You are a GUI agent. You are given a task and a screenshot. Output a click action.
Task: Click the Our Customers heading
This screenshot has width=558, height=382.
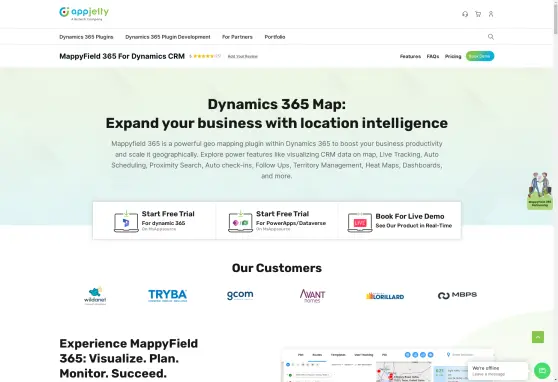click(x=277, y=268)
